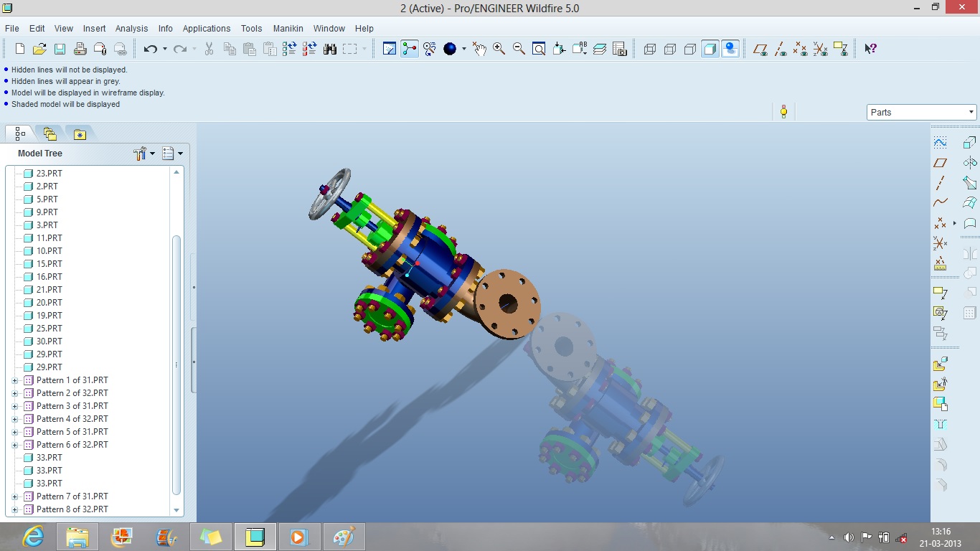Switch to Wireframe display style
980x551 pixels.
point(650,49)
